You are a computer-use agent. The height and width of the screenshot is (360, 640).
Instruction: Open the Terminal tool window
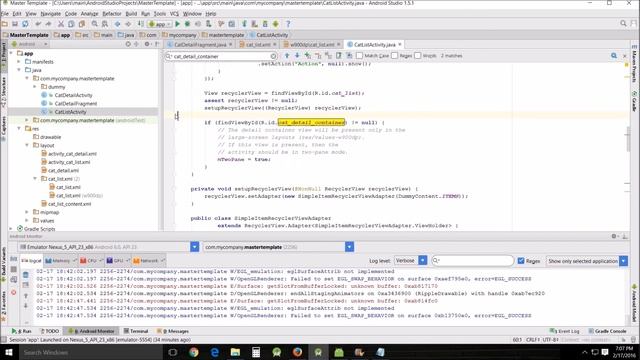(x=136, y=331)
